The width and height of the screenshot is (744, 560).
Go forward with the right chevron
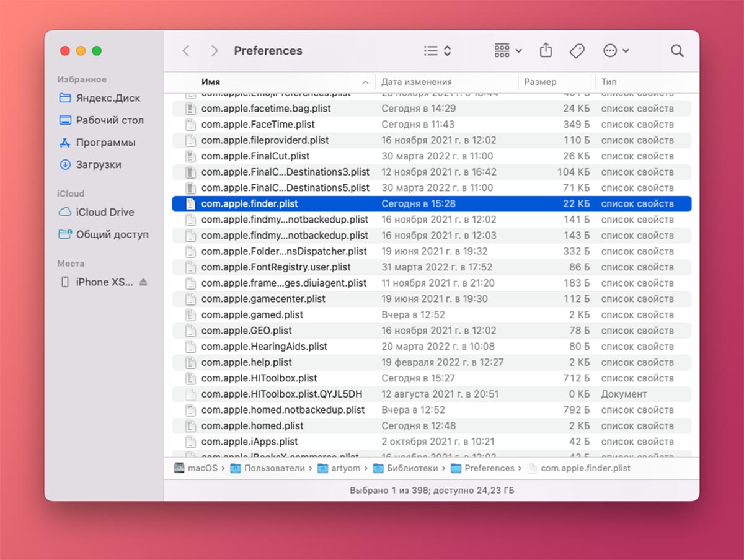215,51
